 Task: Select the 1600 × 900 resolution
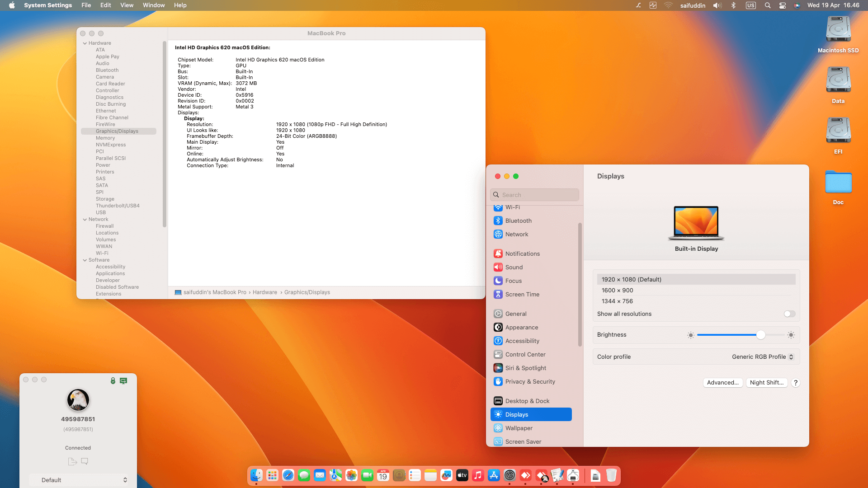coord(618,290)
